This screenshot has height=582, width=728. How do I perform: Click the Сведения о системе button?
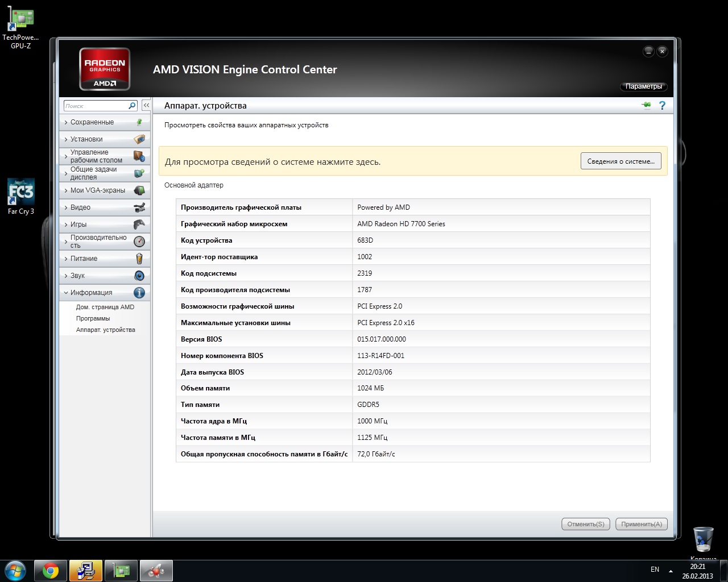tap(621, 161)
